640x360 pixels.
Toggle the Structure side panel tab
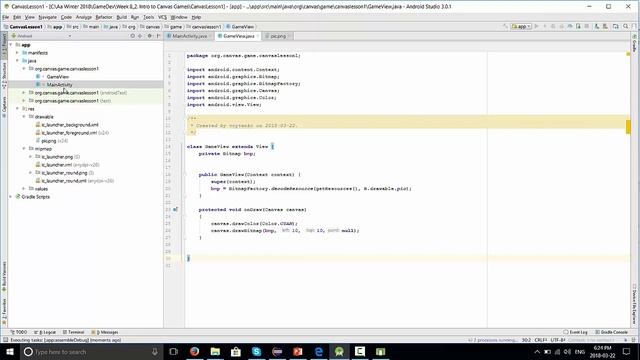4,76
